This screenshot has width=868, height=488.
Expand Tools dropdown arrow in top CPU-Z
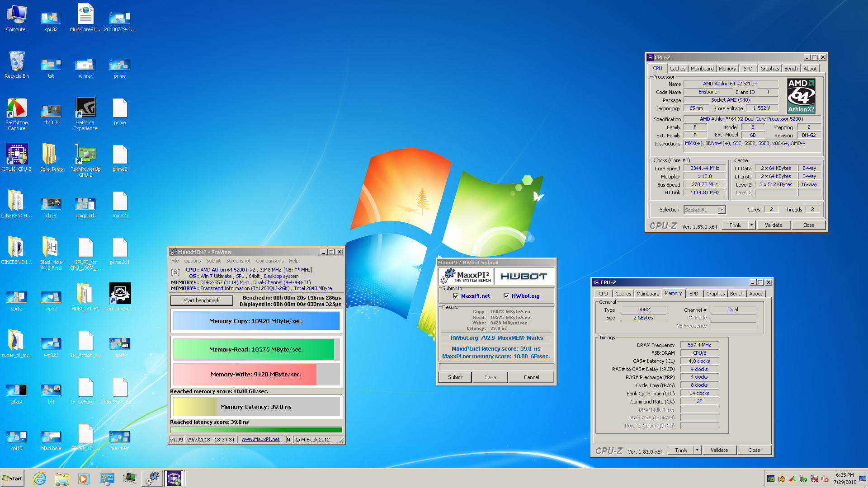[x=751, y=225]
